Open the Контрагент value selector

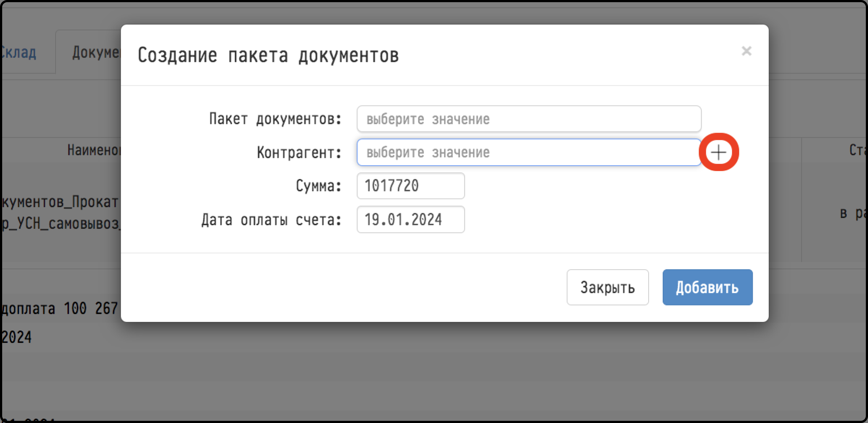(529, 152)
